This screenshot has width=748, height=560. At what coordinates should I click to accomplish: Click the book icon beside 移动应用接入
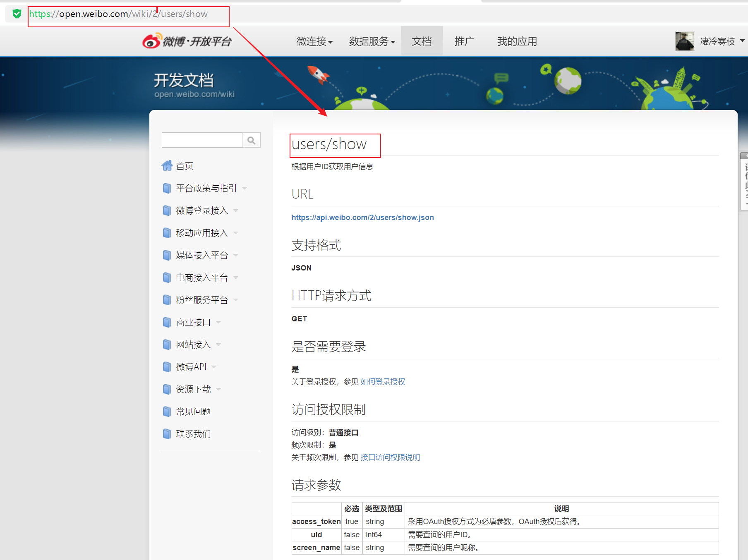coord(167,233)
